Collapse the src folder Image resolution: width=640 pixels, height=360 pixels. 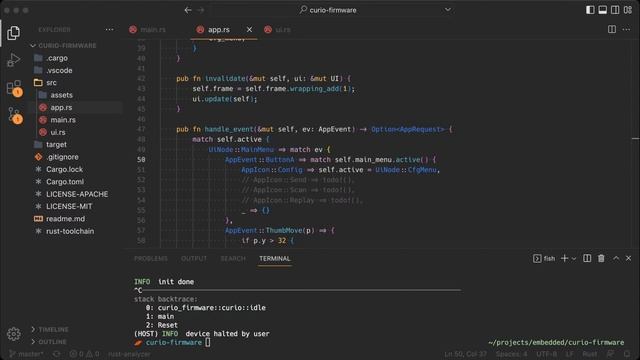[x=51, y=82]
